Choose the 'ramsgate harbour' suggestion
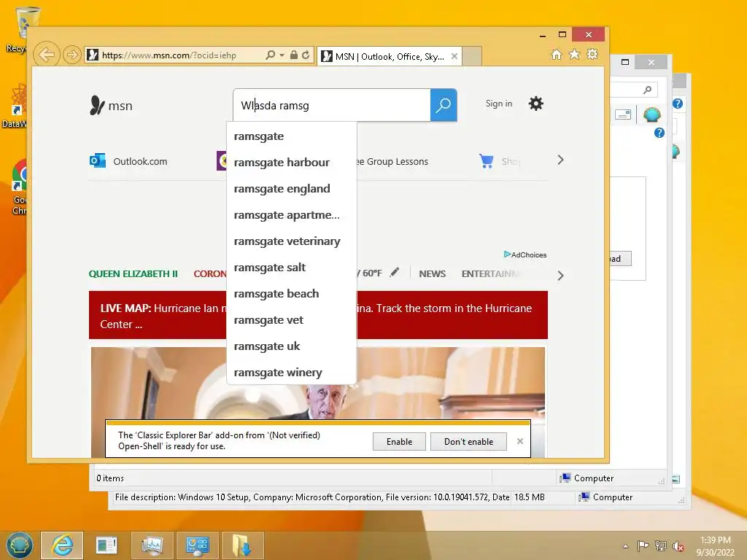This screenshot has width=747, height=560. tap(292, 163)
